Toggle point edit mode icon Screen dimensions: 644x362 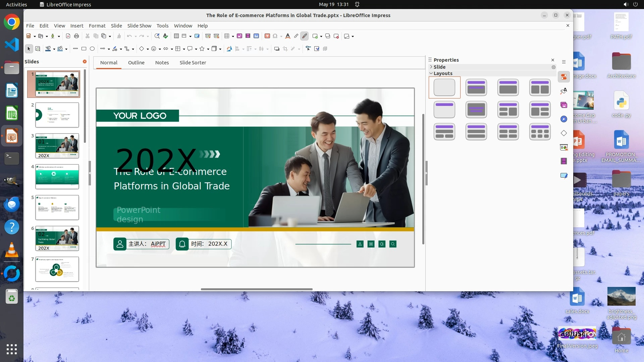308,49
